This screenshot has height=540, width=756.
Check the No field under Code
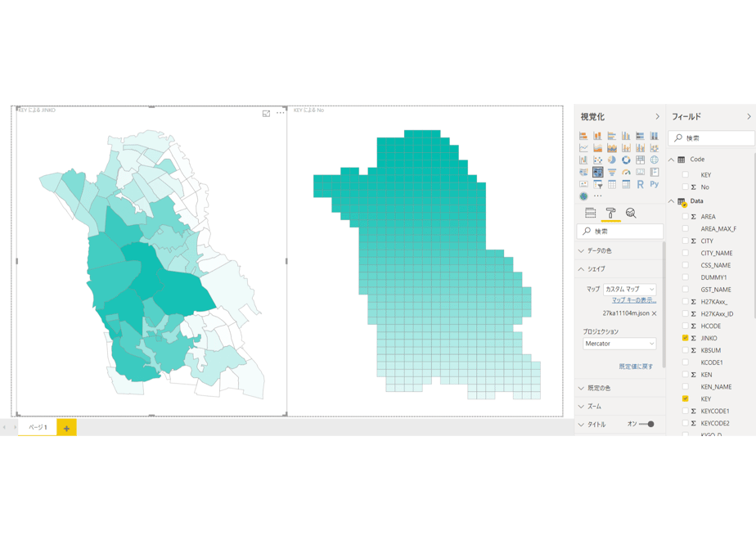click(x=685, y=187)
